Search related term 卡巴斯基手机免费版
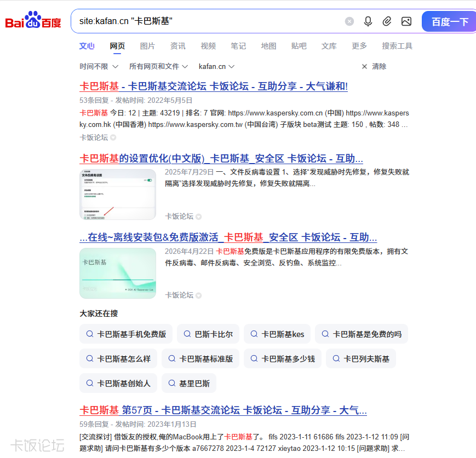The height and width of the screenshot is (458, 476). click(x=126, y=334)
